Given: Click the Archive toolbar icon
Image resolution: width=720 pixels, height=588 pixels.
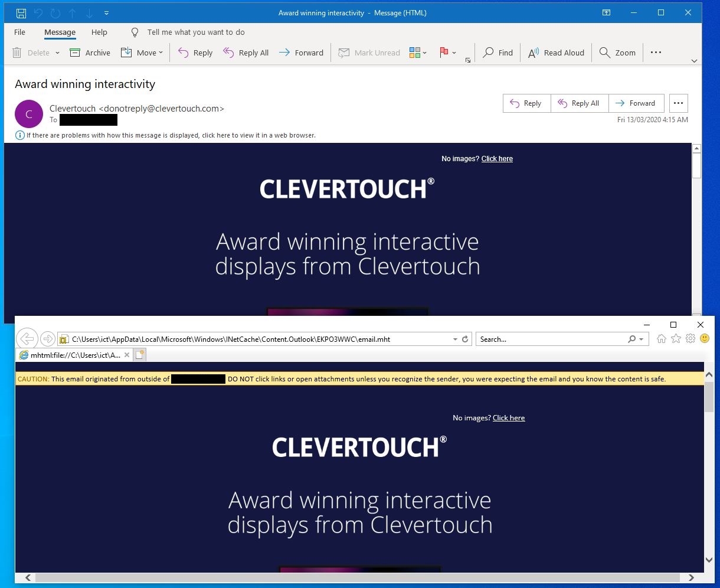Looking at the screenshot, I should click(75, 53).
